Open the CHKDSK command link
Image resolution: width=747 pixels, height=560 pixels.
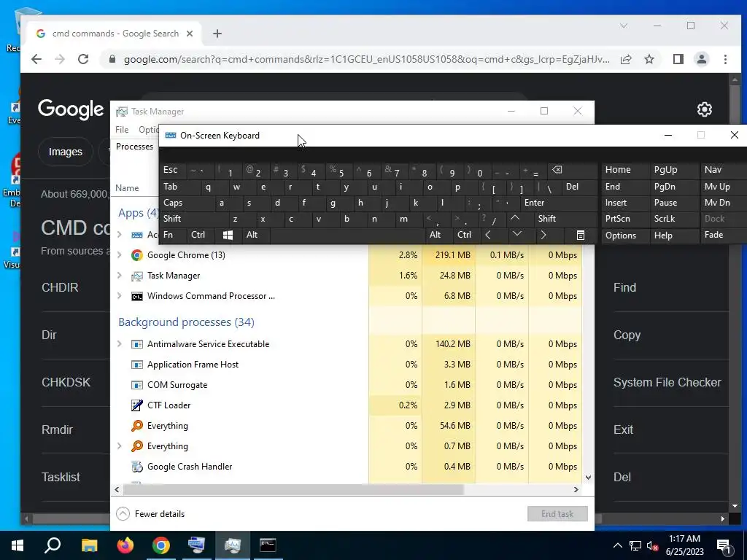coord(66,382)
